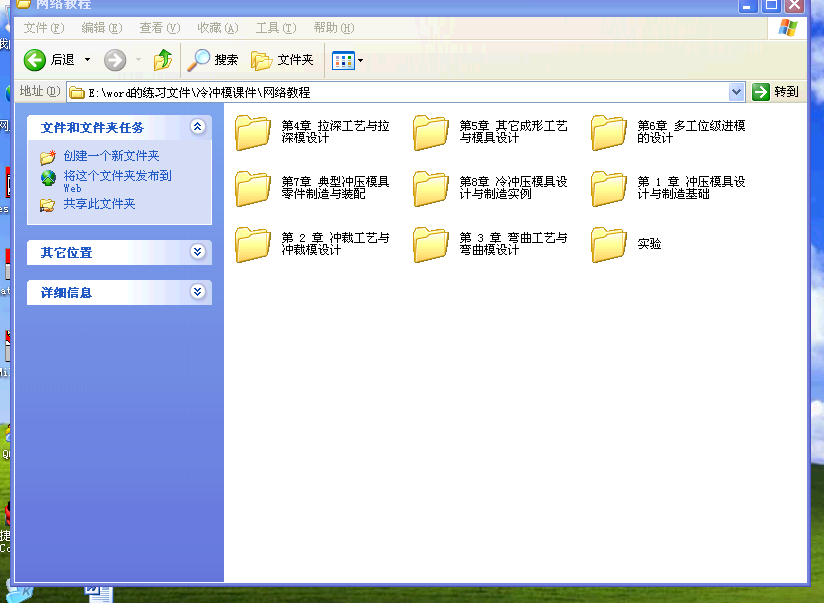The height and width of the screenshot is (603, 824).
Task: Click the folder name 第 3 章 弯曲工艺与弯曲模设计
Action: [513, 244]
